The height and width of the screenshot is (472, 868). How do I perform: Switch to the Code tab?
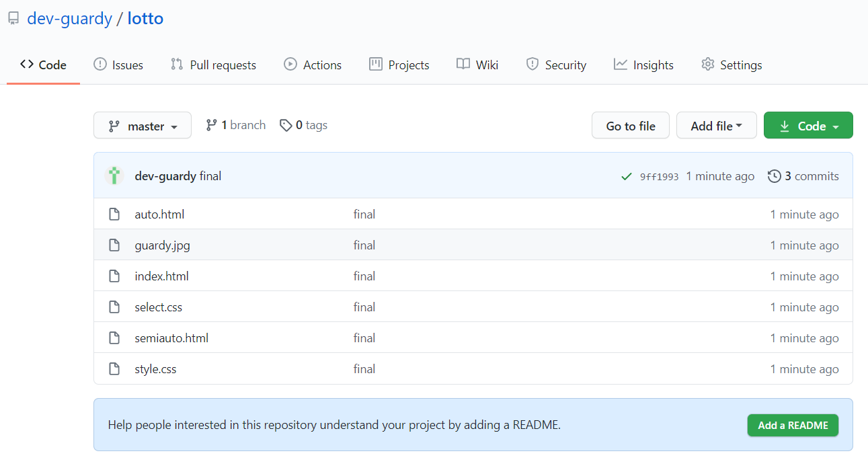(43, 65)
